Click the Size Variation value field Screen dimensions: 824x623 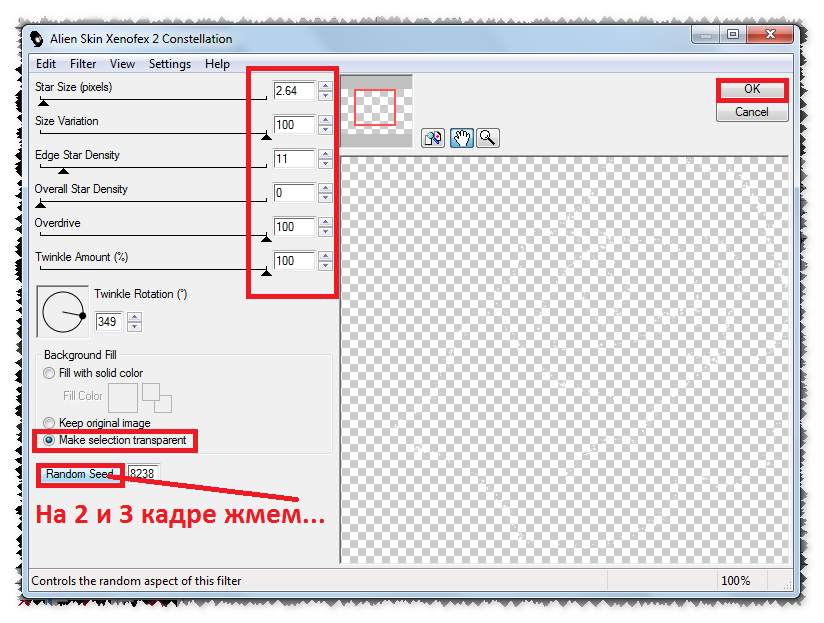[294, 125]
